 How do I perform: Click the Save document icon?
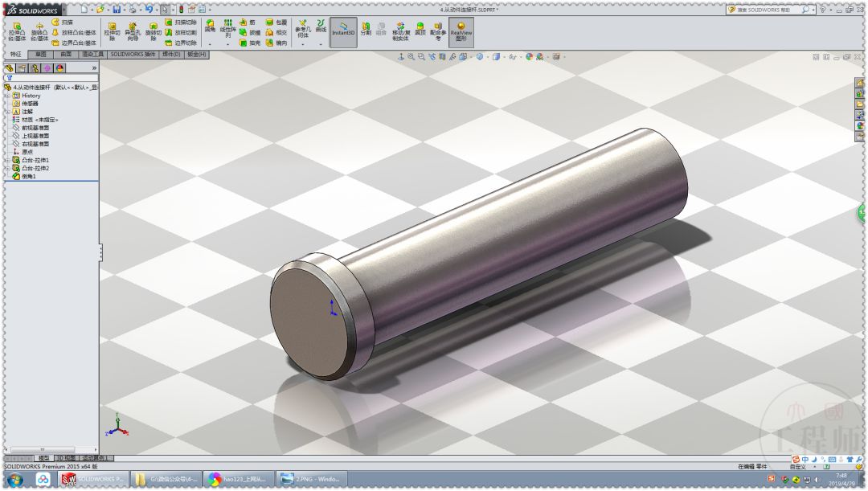117,8
